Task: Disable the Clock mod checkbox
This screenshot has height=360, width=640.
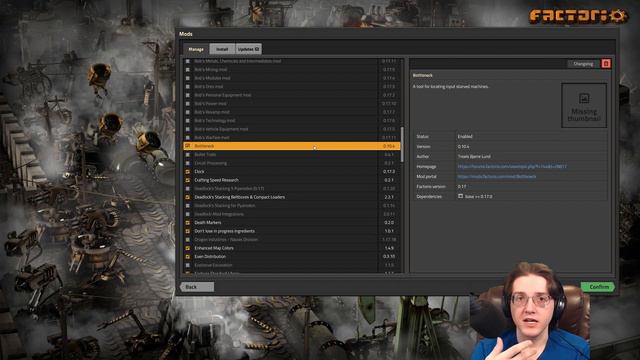Action: tap(188, 171)
